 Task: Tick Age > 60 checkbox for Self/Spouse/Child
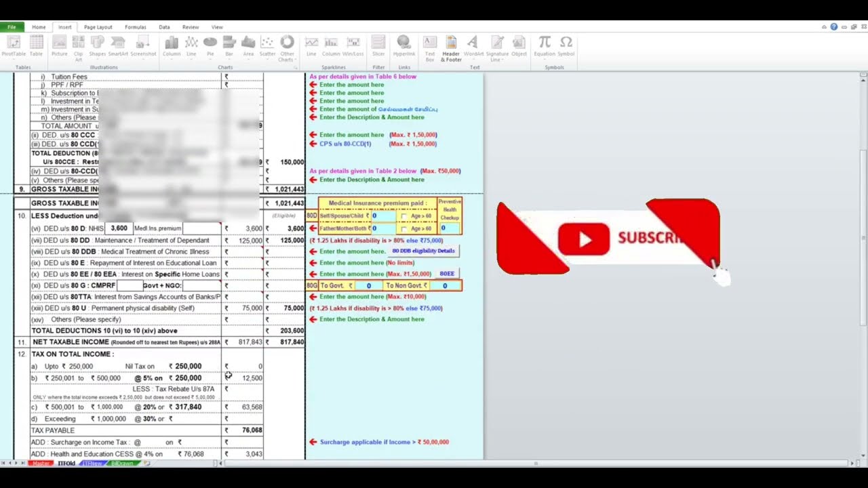[404, 216]
